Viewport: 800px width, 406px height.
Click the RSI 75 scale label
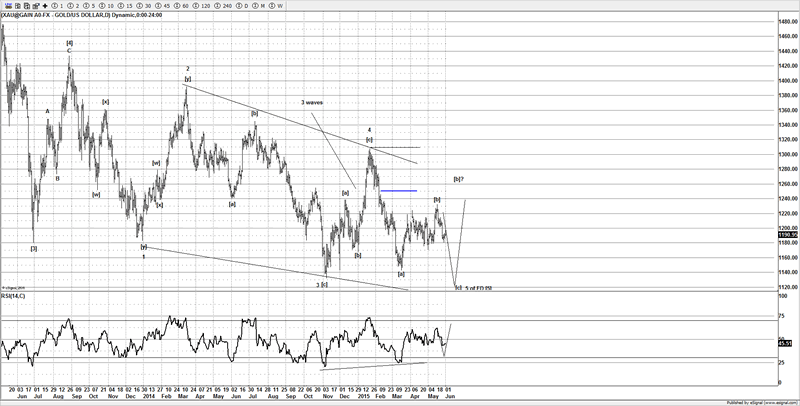tap(781, 316)
